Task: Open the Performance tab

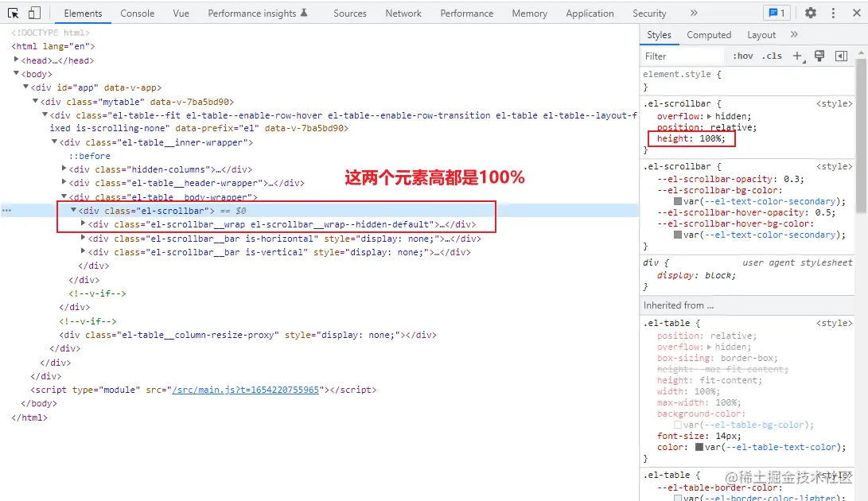Action: click(467, 14)
